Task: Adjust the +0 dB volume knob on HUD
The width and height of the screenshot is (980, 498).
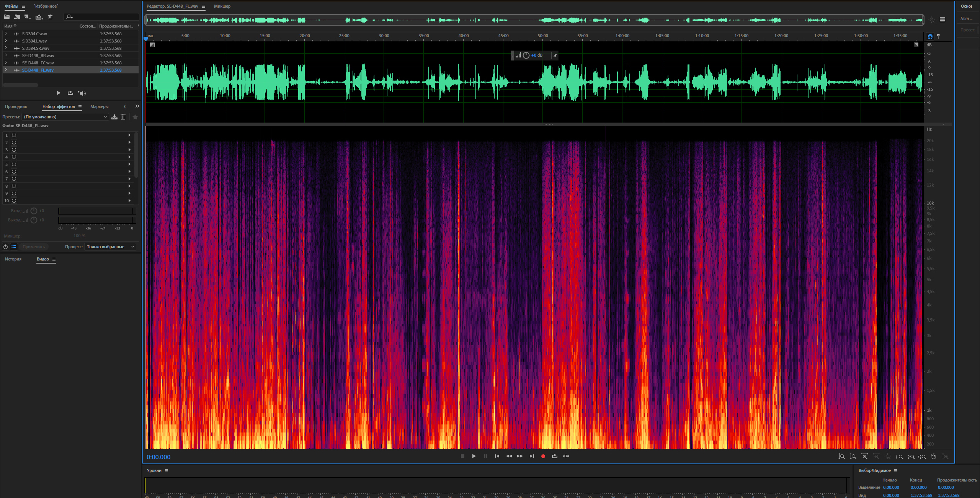Action: pos(526,56)
